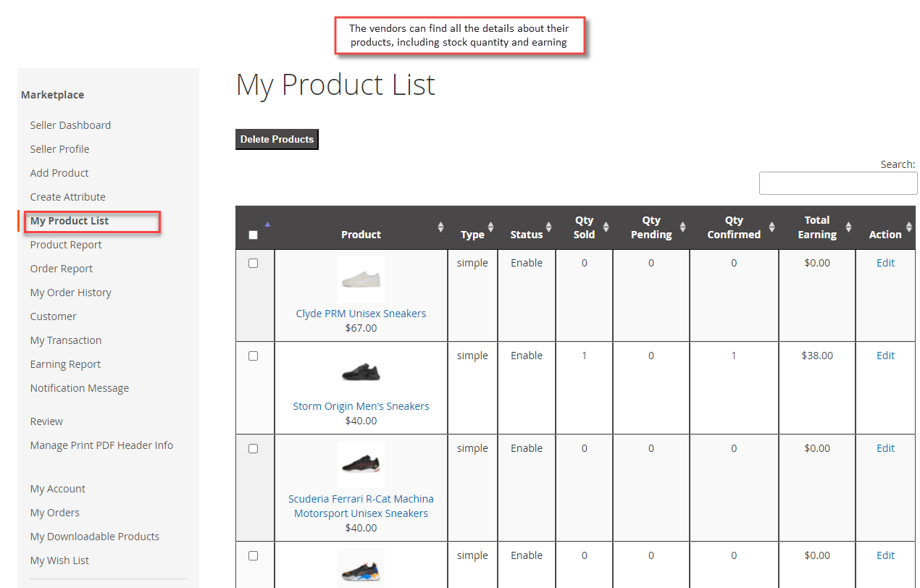Screen dimensions: 920x588
Task: Sort by Qty Pending column arrows
Action: [682, 227]
